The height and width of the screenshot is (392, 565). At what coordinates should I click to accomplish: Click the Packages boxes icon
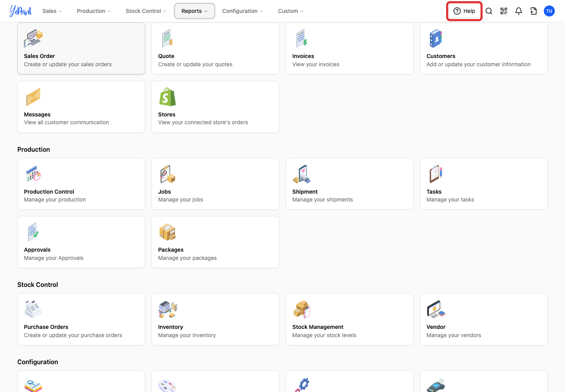pyautogui.click(x=168, y=232)
